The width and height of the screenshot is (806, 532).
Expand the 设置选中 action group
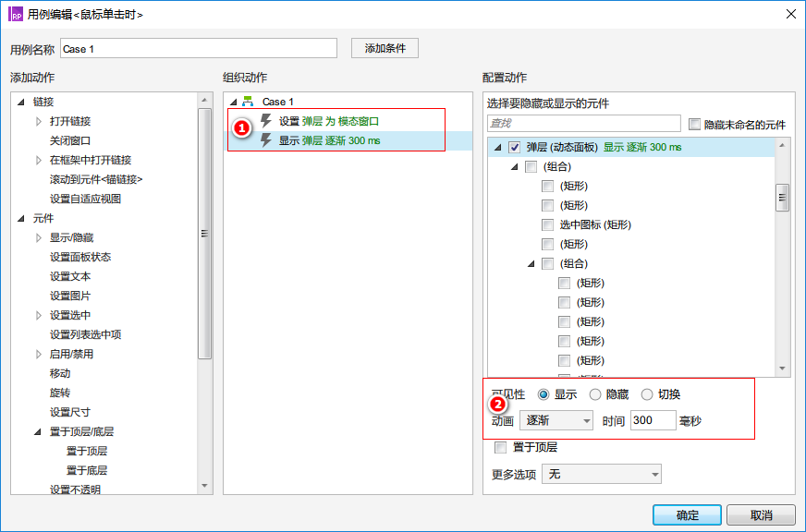click(x=39, y=315)
